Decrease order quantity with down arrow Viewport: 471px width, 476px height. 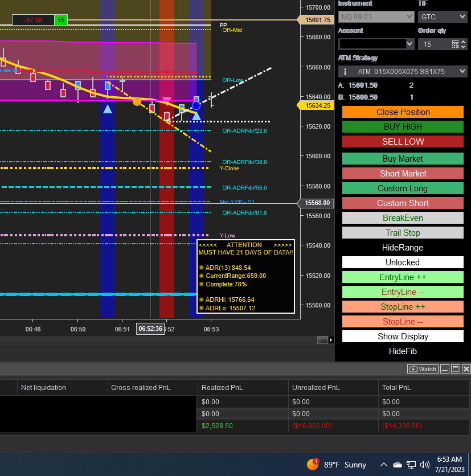463,47
